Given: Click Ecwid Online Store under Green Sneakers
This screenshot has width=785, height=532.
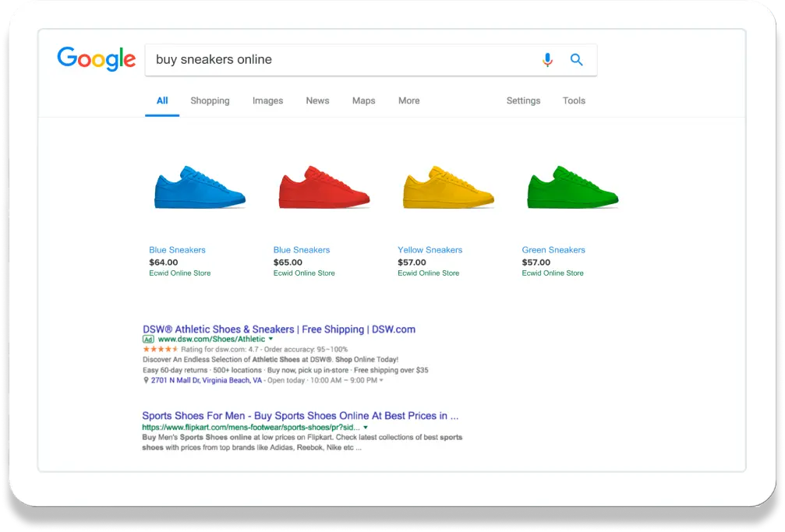Looking at the screenshot, I should point(553,273).
